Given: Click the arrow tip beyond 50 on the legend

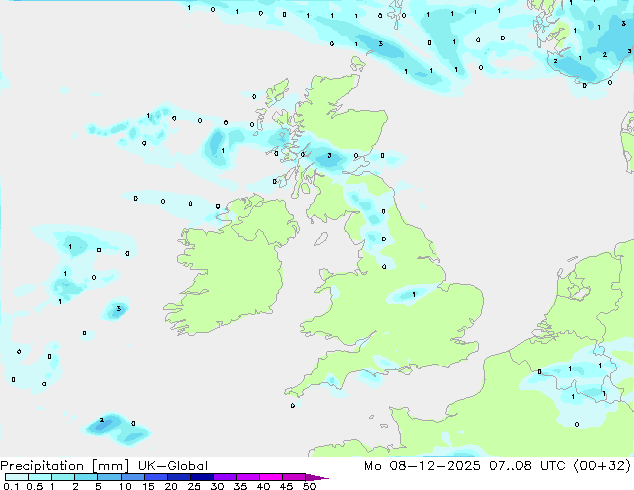Looking at the screenshot, I should click(317, 477).
